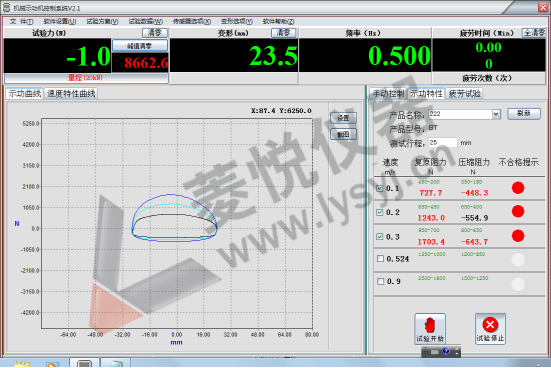Screen dimensions: 551x368
Task: Open the language bar options arrow
Action: pos(457,351)
